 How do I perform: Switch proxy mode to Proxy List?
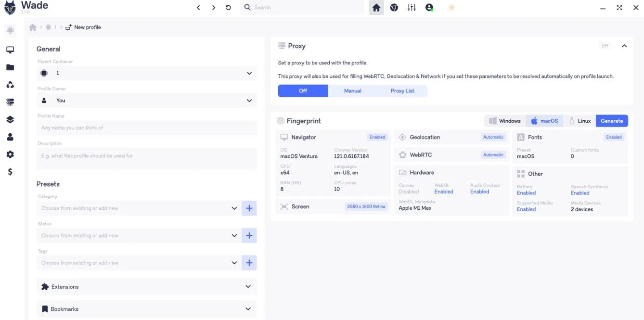[402, 91]
